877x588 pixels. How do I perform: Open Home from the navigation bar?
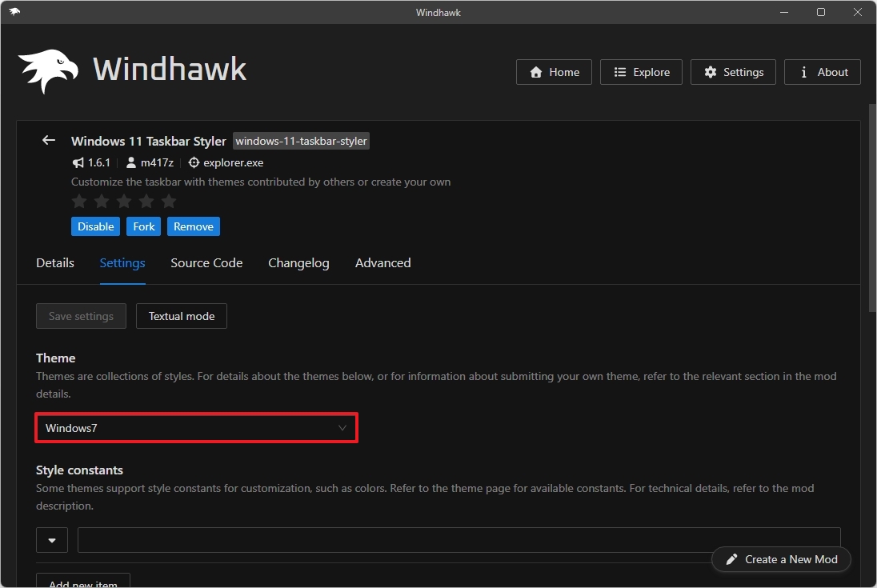554,72
